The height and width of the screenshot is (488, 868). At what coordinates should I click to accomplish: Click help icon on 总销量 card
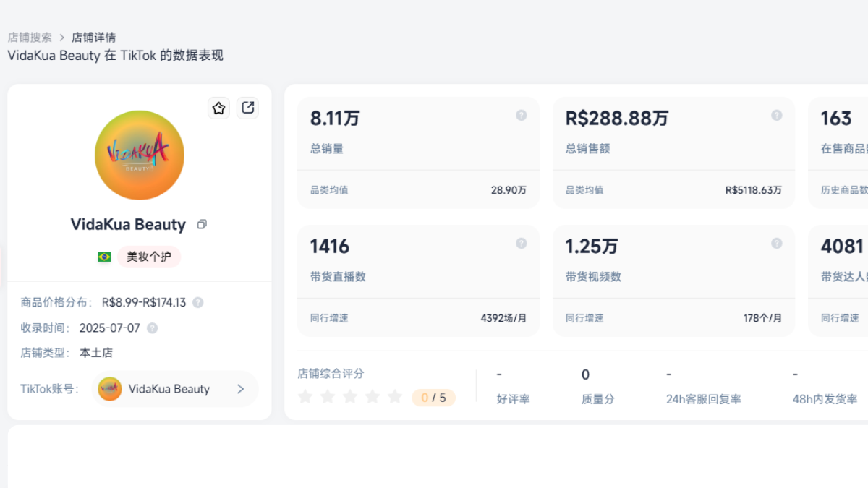(x=521, y=116)
